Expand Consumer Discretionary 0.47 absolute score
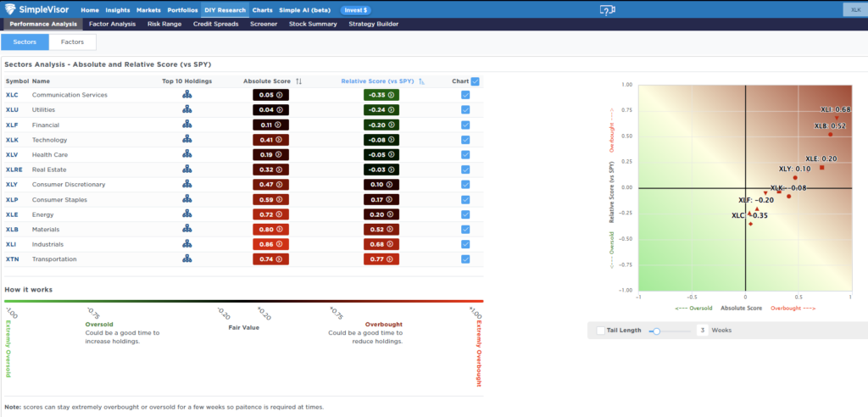 click(x=271, y=185)
